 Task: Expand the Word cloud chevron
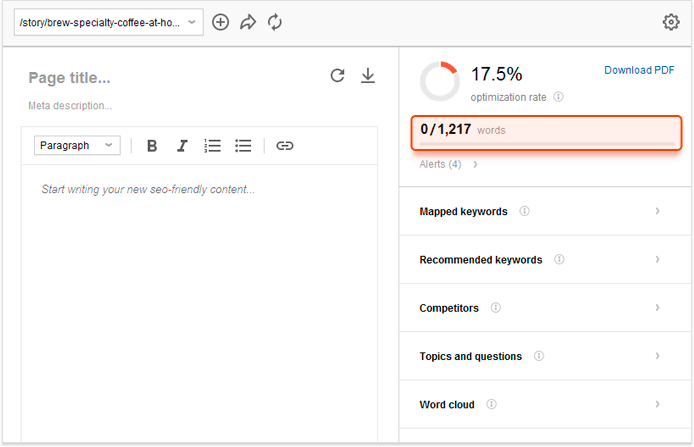pyautogui.click(x=658, y=404)
